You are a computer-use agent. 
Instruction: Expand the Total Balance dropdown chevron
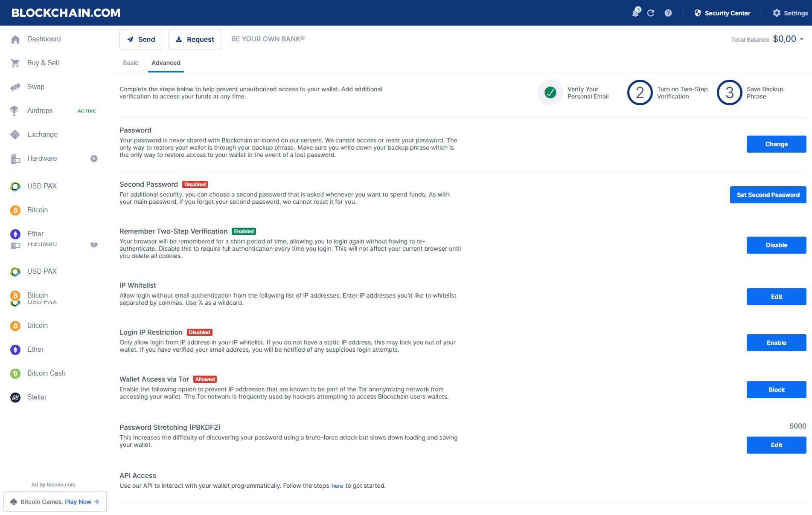[x=802, y=39]
